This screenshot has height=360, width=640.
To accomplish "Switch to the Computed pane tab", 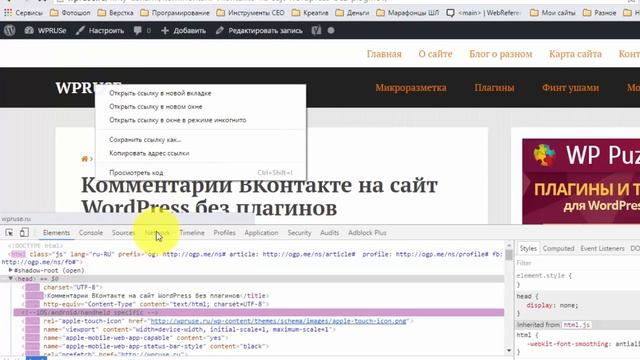I will tap(558, 248).
